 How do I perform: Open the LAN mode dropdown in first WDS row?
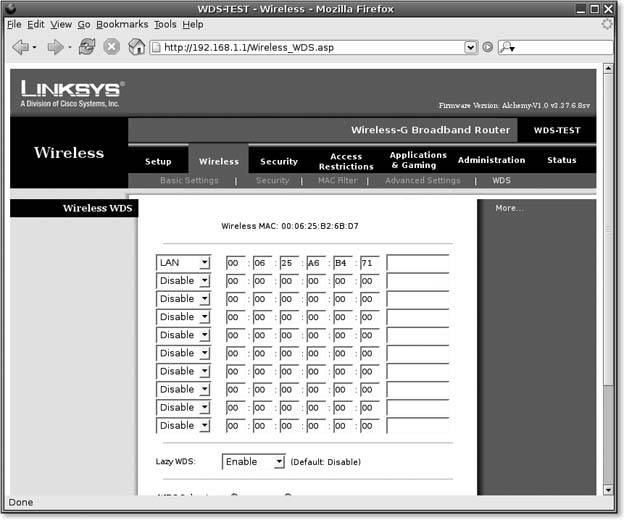point(183,262)
